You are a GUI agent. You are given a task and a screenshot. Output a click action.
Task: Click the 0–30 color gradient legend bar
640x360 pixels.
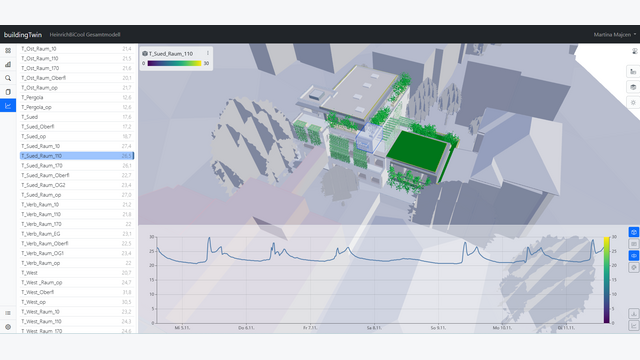pyautogui.click(x=174, y=63)
